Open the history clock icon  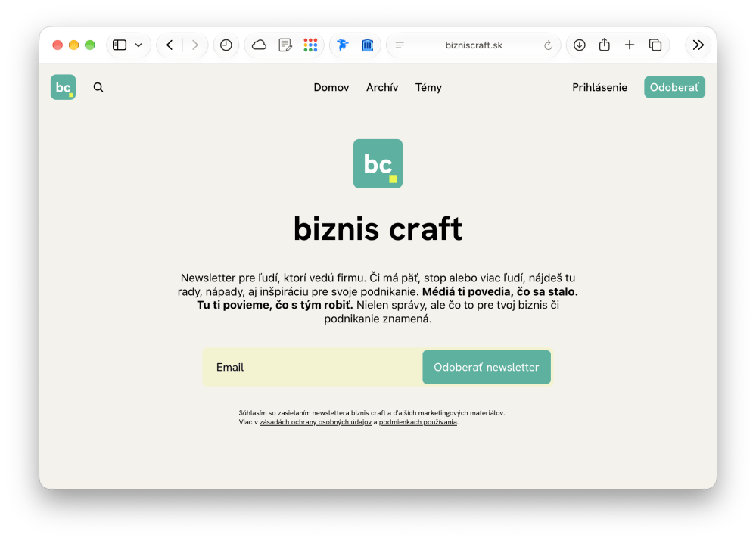pyautogui.click(x=226, y=45)
